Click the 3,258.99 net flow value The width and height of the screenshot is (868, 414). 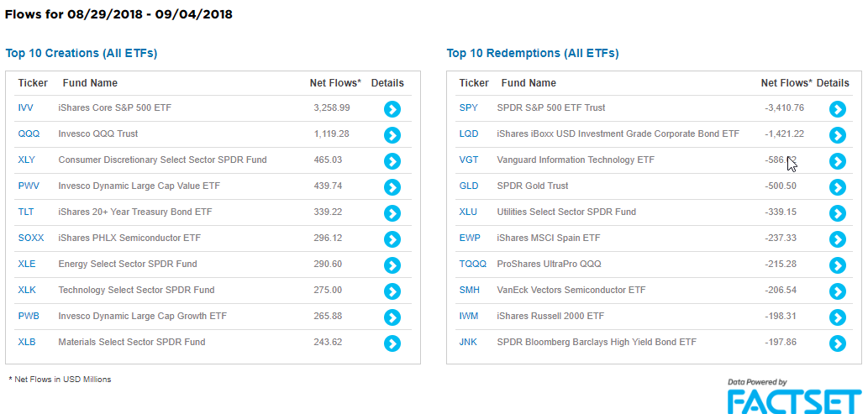(x=332, y=108)
